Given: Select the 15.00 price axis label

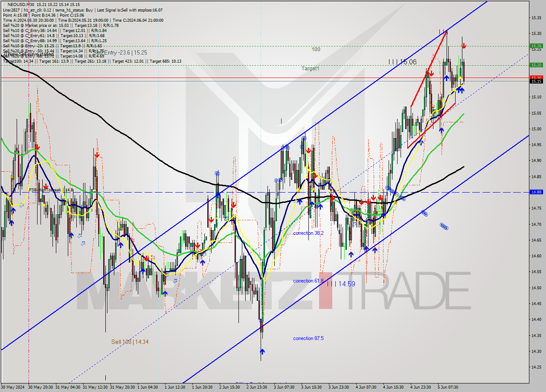Looking at the screenshot, I should click(x=536, y=129).
